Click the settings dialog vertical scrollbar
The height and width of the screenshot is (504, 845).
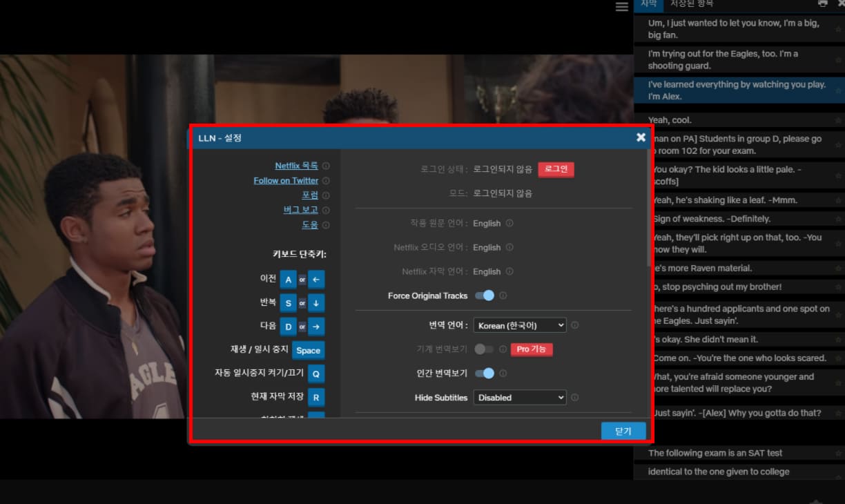[648, 207]
